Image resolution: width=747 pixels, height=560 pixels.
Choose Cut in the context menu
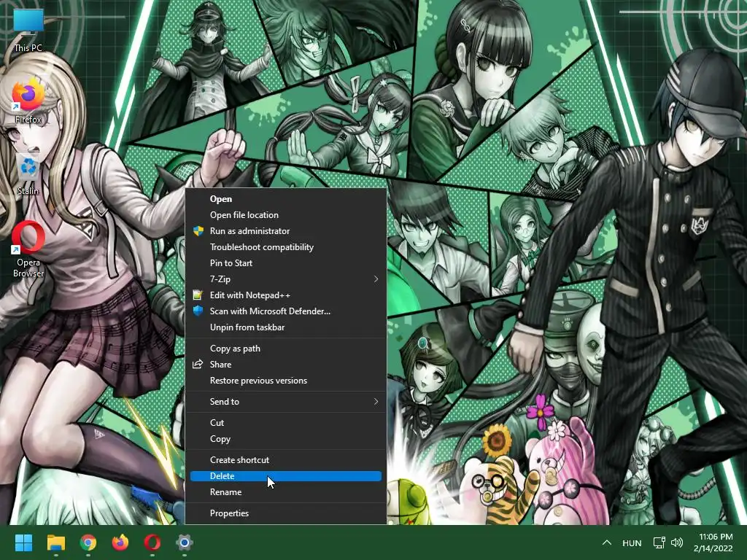click(286, 422)
